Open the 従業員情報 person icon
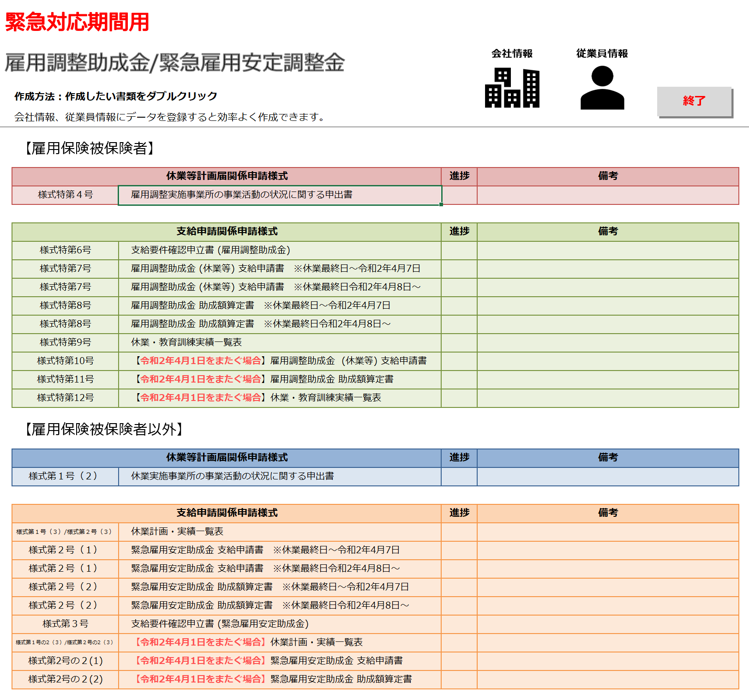Image resolution: width=749 pixels, height=700 pixels. 602,88
